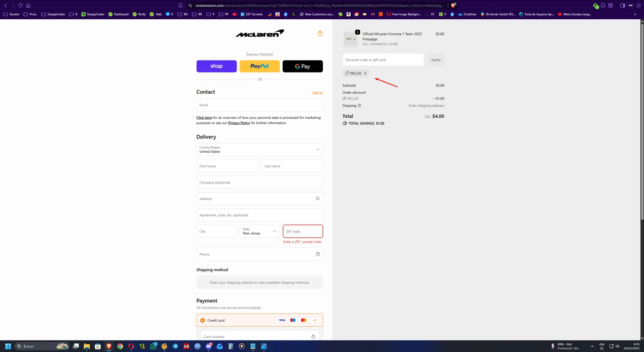
Task: Pay with Google Pay express button
Action: [x=303, y=66]
